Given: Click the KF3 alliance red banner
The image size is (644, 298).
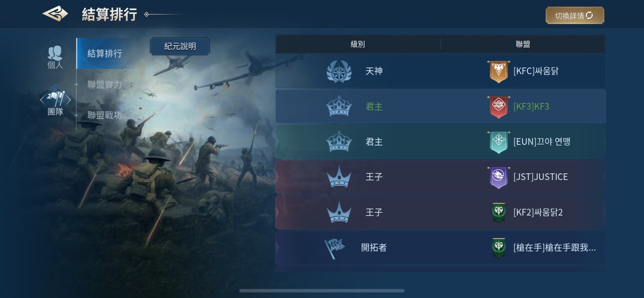Looking at the screenshot, I should (498, 107).
